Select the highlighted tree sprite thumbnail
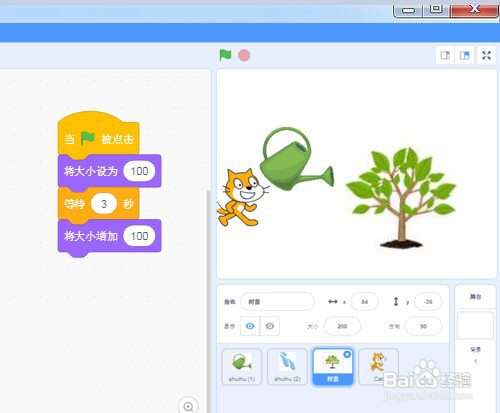The image size is (500, 413). (333, 367)
